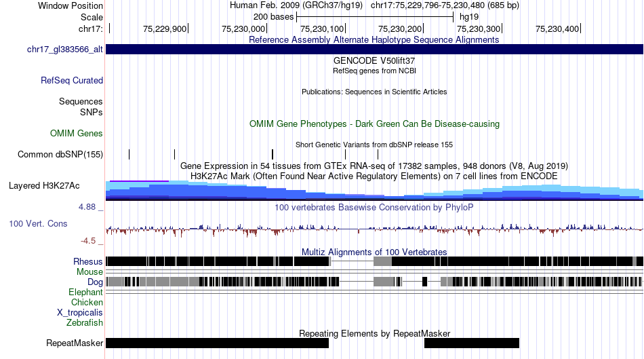
Task: Click the layered blue H3K27Ac signal graph
Action: pyautogui.click(x=375, y=191)
